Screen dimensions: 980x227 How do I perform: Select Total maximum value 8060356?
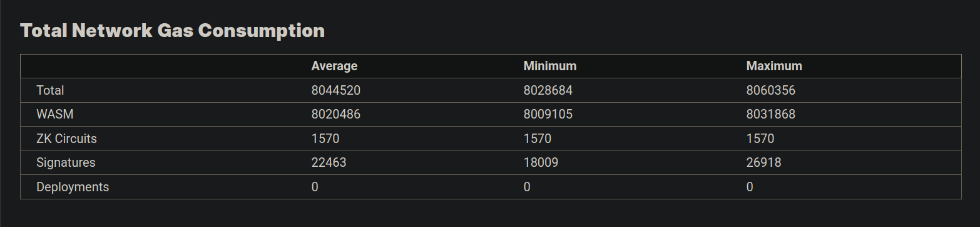point(771,90)
